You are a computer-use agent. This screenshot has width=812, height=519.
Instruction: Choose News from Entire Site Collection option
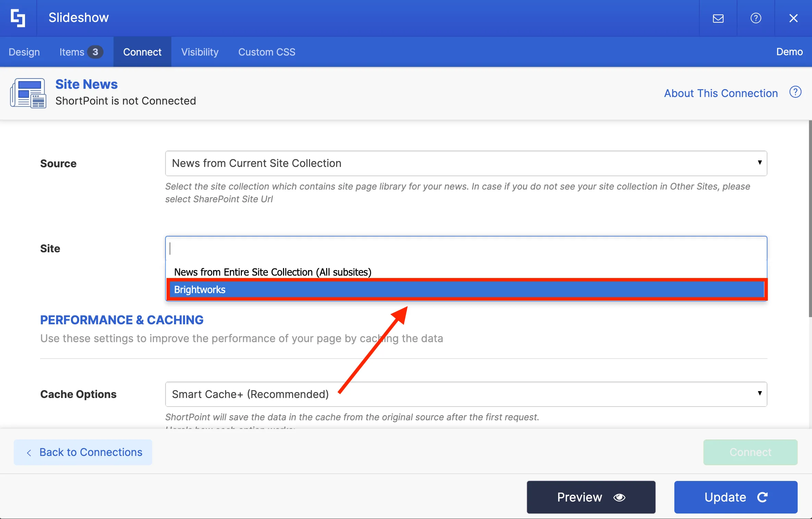click(x=466, y=272)
